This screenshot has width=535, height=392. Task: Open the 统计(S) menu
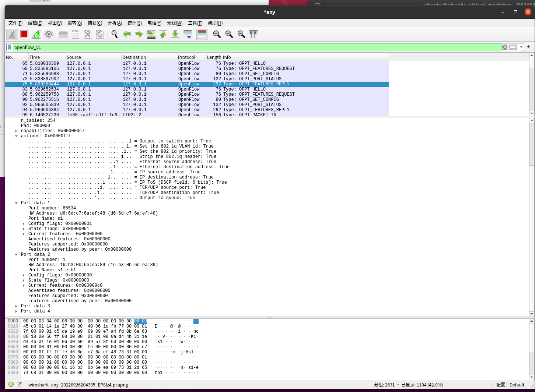click(134, 23)
